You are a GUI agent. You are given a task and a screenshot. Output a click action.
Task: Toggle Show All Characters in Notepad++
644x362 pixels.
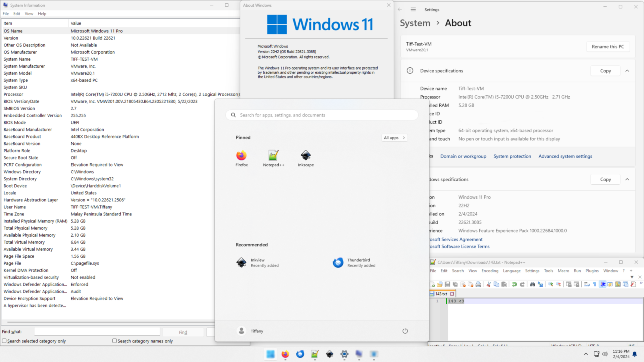(x=594, y=284)
